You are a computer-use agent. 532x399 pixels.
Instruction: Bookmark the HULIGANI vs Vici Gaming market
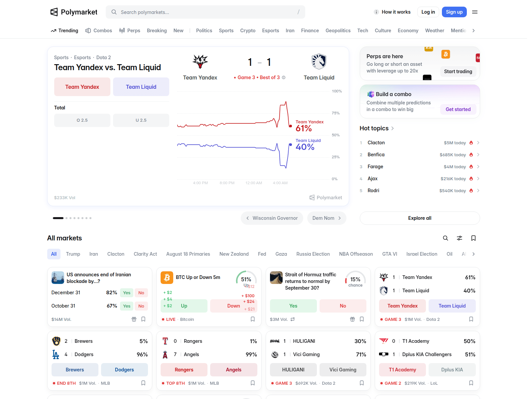(x=362, y=383)
